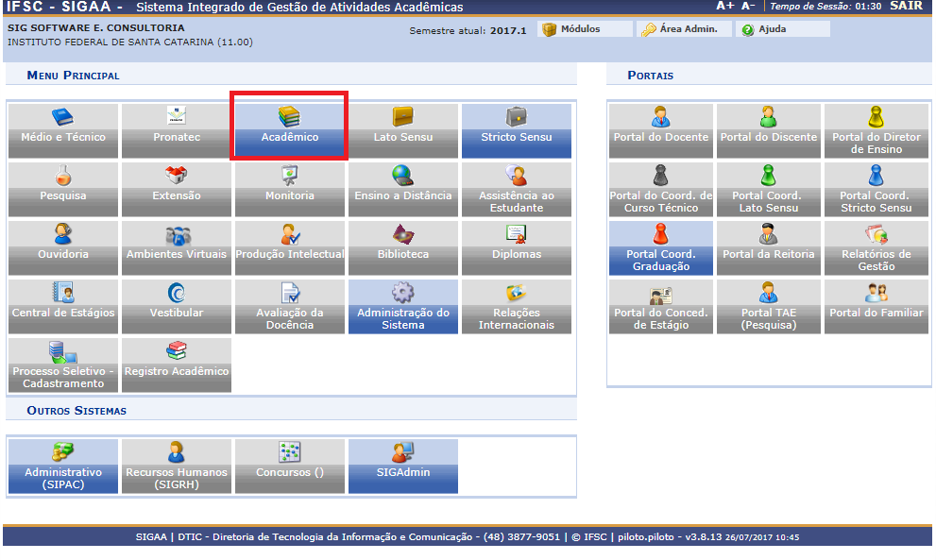Launch the SIGAdmin system icon

(x=403, y=451)
